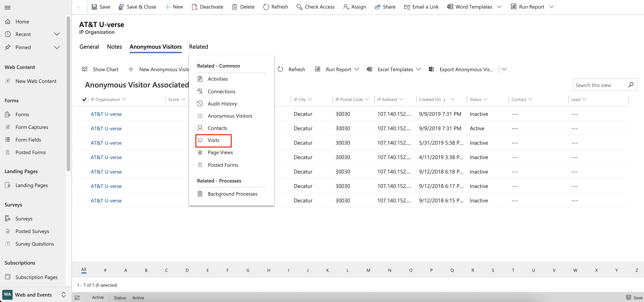
Task: Switch to the General tab
Action: 89,47
